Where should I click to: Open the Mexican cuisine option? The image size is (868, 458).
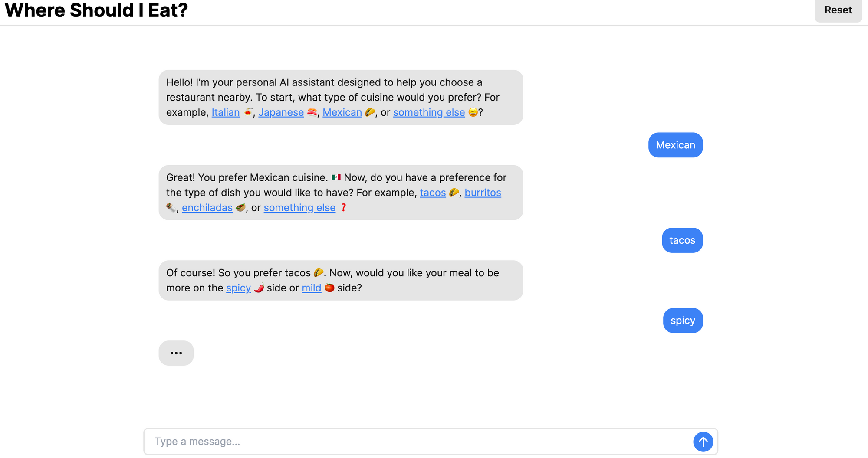[x=342, y=112]
